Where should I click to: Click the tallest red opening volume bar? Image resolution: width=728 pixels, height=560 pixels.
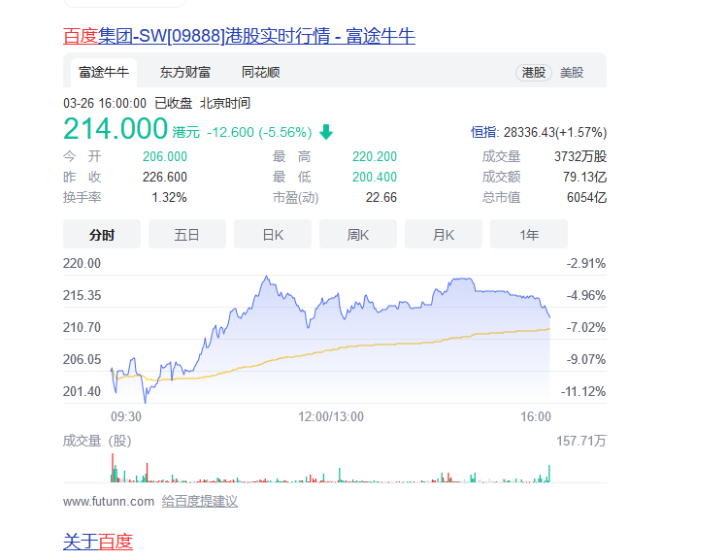(x=113, y=468)
